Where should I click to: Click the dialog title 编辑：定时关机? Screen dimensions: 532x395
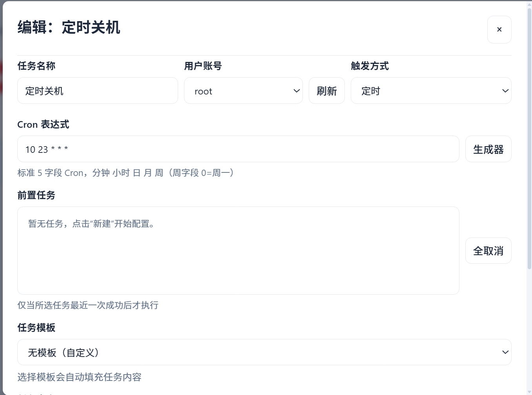tap(69, 28)
